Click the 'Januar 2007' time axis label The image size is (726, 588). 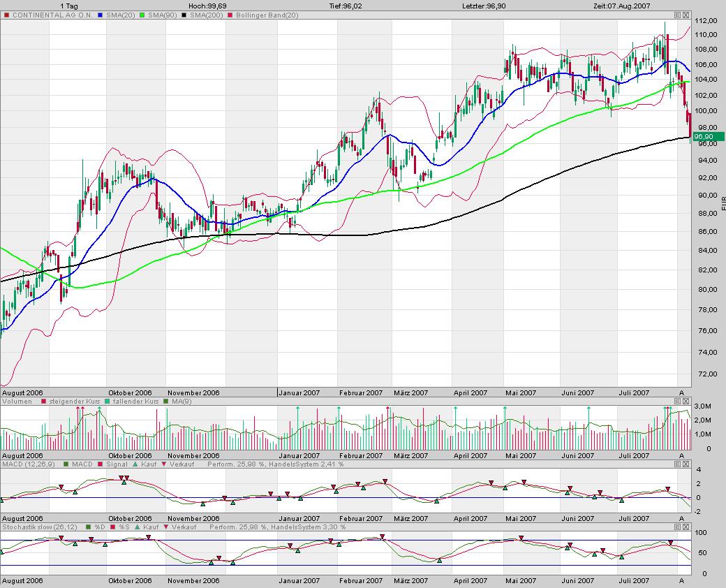[x=300, y=393]
